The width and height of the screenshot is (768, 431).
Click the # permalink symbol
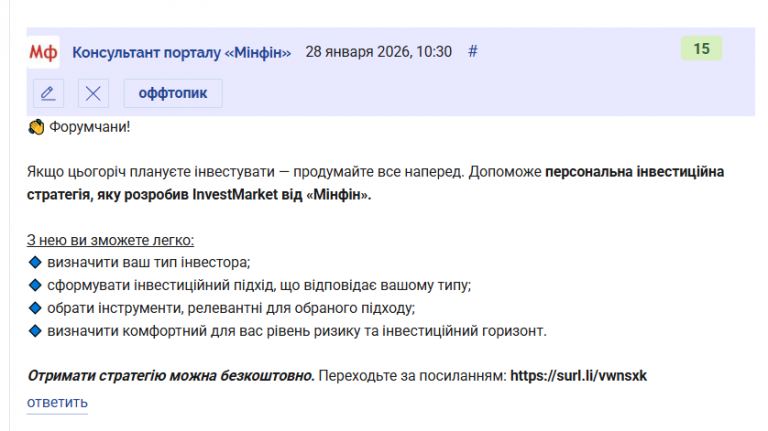(473, 52)
